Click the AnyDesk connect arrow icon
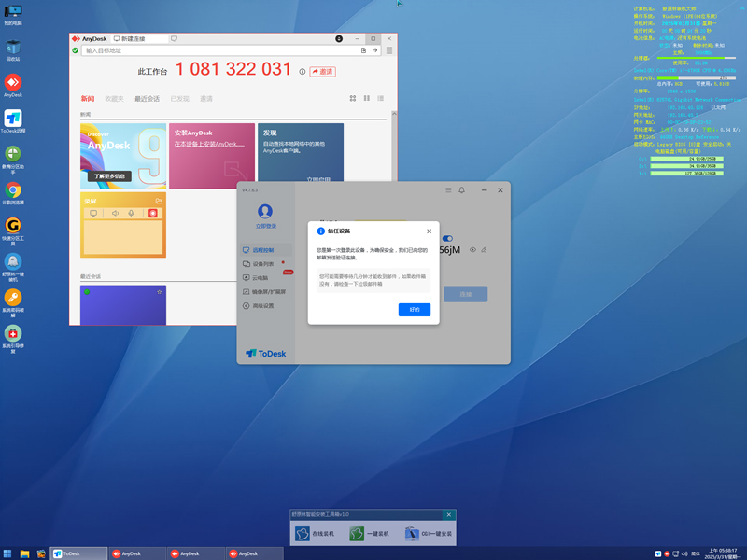The height and width of the screenshot is (560, 747). 375,50
